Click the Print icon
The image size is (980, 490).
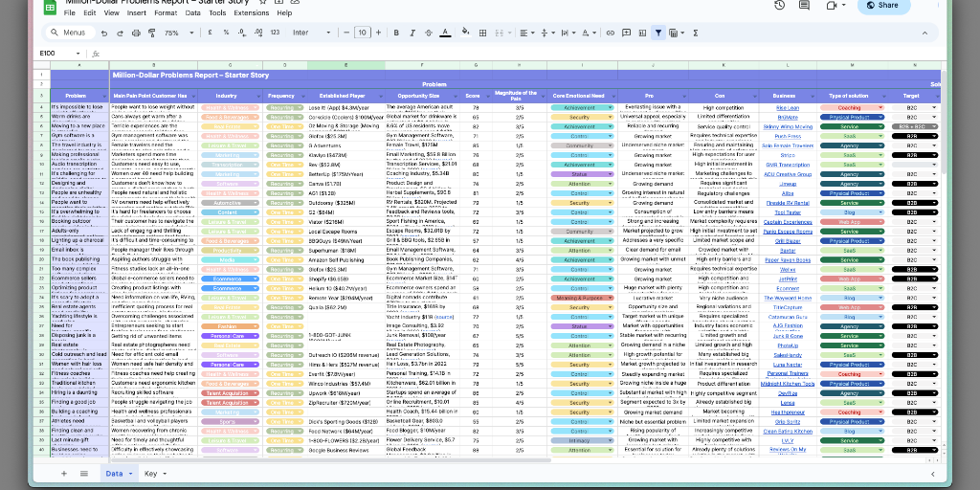point(136,33)
